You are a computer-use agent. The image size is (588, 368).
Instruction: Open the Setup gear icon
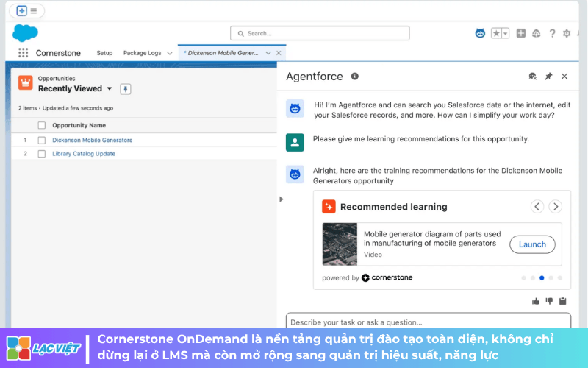(567, 33)
